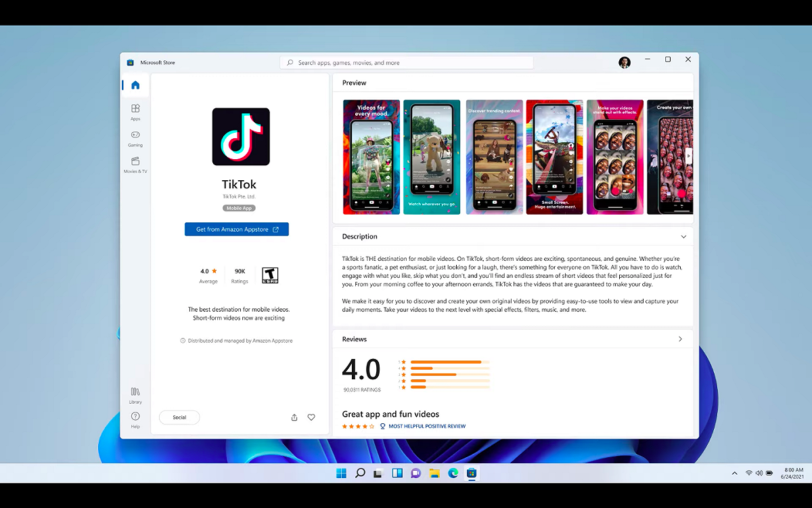Click the Preview section heading
This screenshot has height=508, width=812.
click(355, 83)
